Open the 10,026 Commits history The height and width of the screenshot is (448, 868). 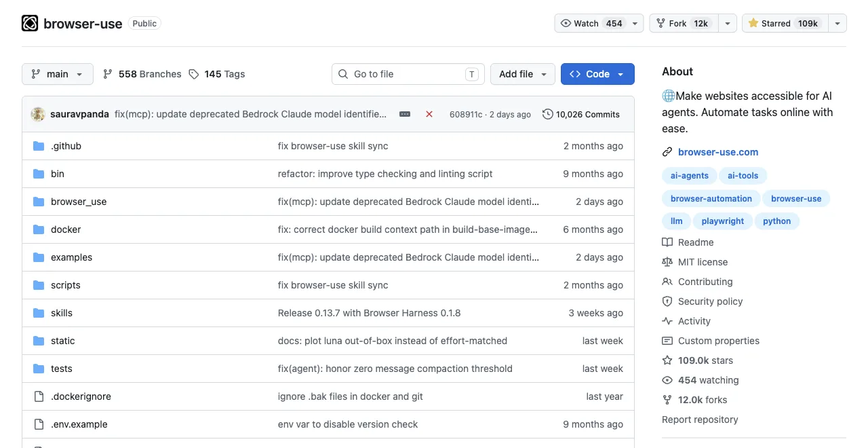coord(581,114)
